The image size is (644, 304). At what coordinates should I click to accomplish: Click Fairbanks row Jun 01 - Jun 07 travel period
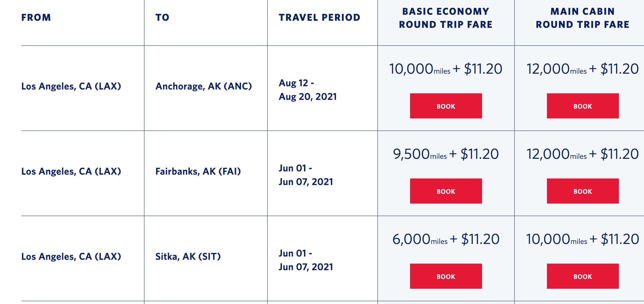[x=306, y=175]
